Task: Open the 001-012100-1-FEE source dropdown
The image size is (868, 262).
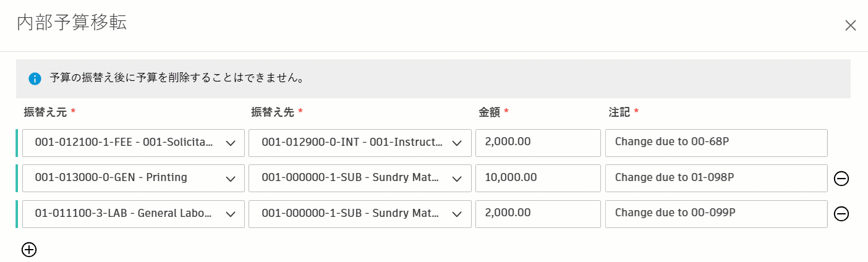Action: pyautogui.click(x=134, y=143)
